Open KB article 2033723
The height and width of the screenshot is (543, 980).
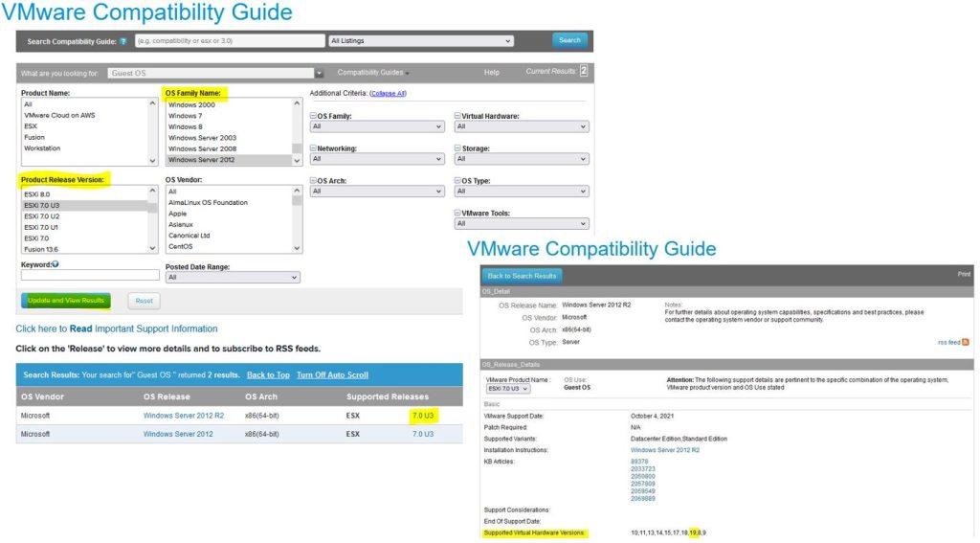[643, 469]
